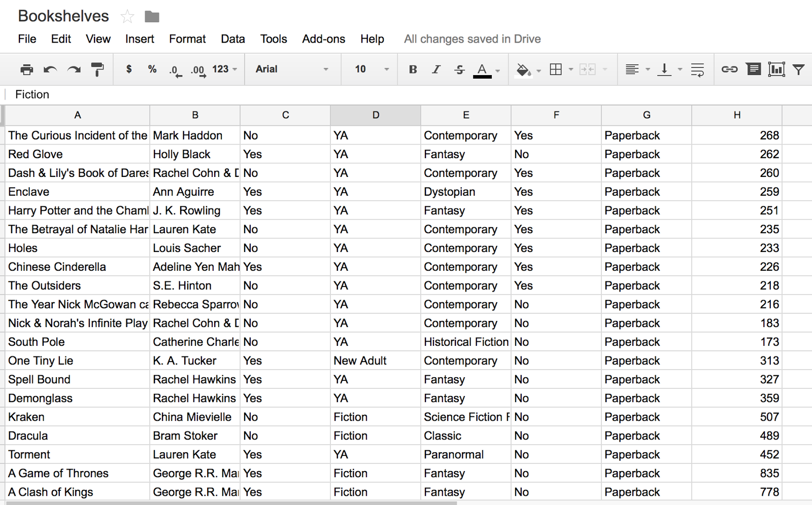Viewport: 812px width, 505px height.
Task: Open more number formats dropdown
Action: [x=225, y=69]
